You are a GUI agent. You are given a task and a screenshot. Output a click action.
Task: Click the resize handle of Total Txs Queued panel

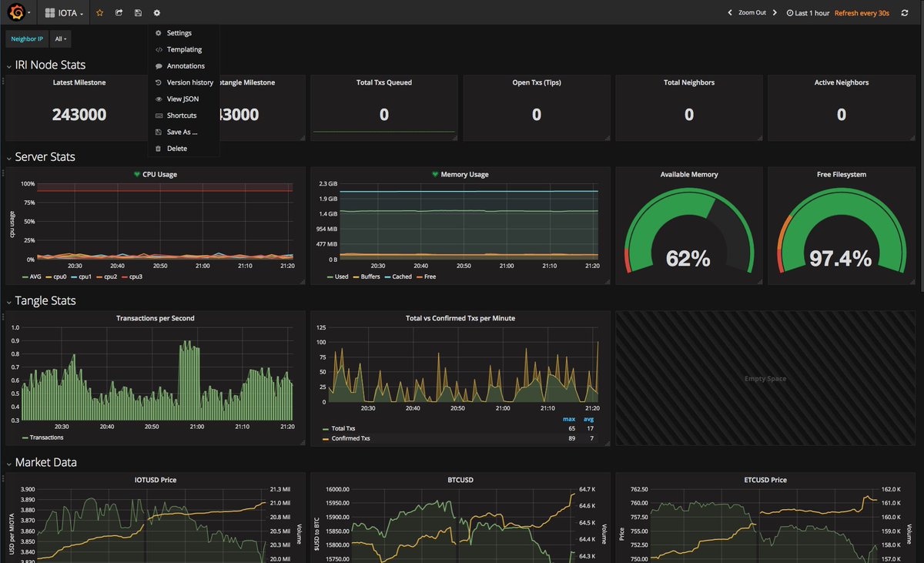pyautogui.click(x=455, y=137)
